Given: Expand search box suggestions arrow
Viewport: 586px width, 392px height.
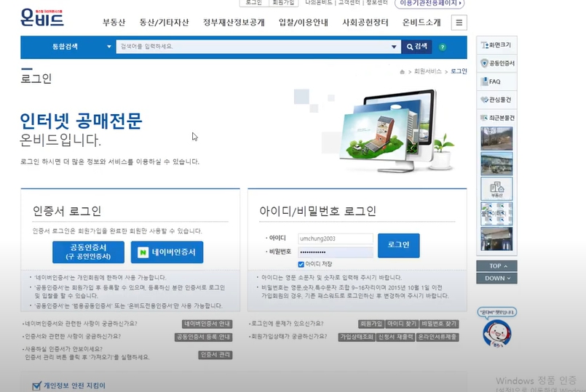Looking at the screenshot, I should 394,47.
